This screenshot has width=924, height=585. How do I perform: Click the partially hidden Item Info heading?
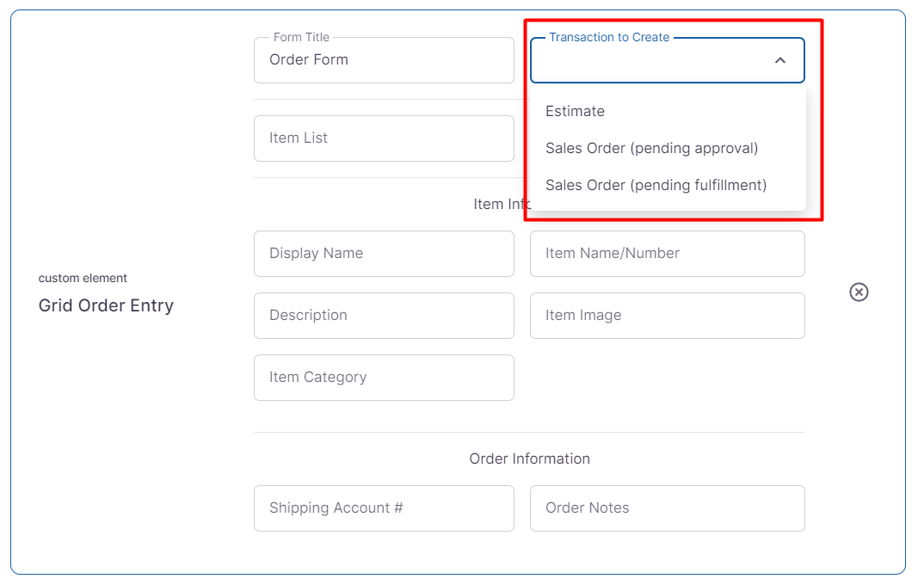coord(499,204)
